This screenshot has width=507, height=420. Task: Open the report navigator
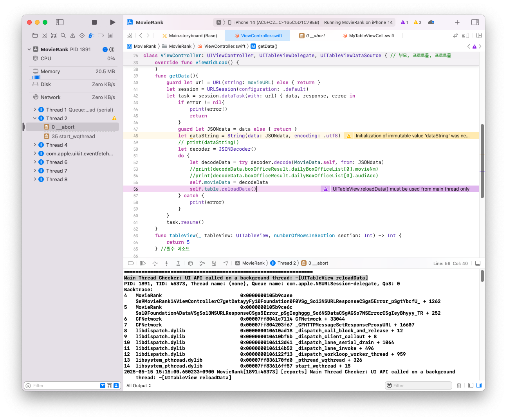(x=110, y=35)
